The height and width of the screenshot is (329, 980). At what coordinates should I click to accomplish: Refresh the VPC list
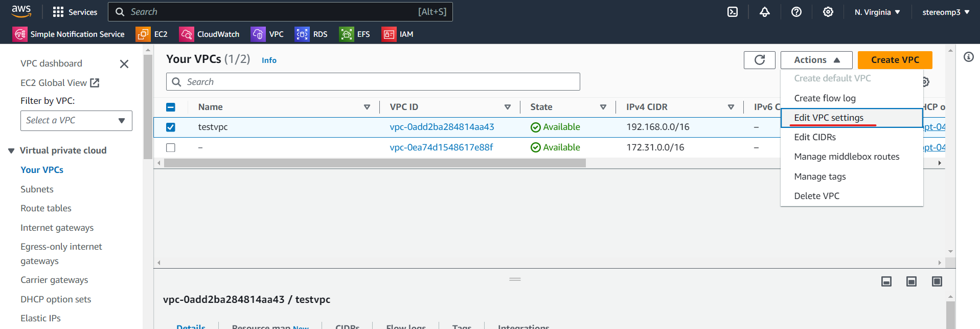[760, 60]
